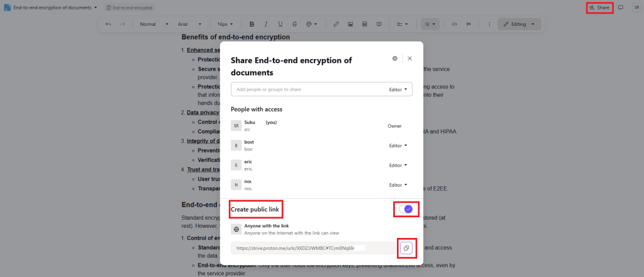This screenshot has width=644, height=277.
Task: Click the End-to-end encrypted badge
Action: point(130,8)
